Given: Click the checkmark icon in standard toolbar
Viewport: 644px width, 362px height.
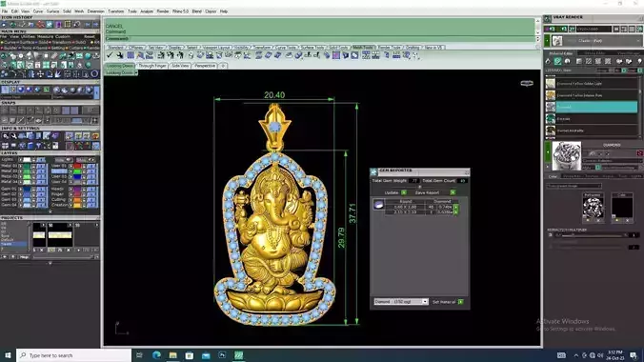Looking at the screenshot, I should (x=110, y=55).
